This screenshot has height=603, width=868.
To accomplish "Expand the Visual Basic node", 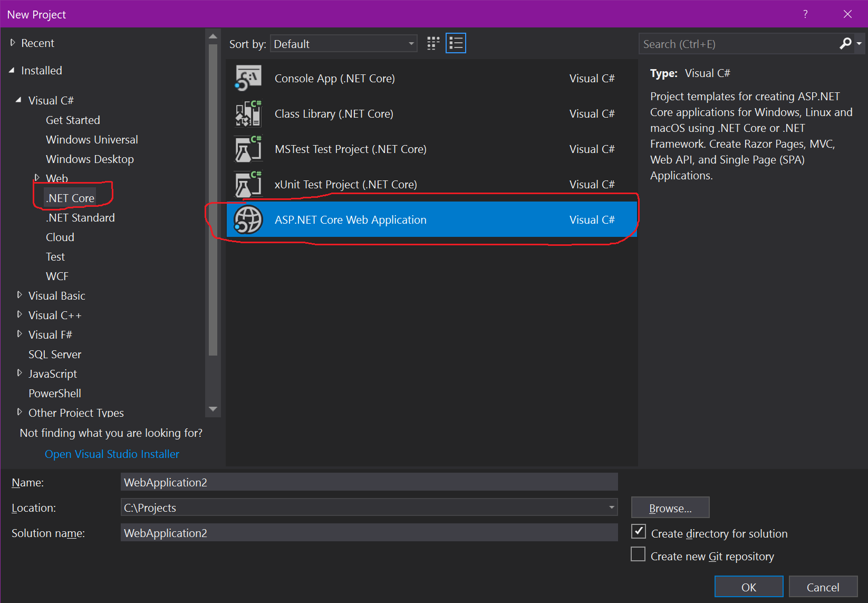I will (20, 295).
